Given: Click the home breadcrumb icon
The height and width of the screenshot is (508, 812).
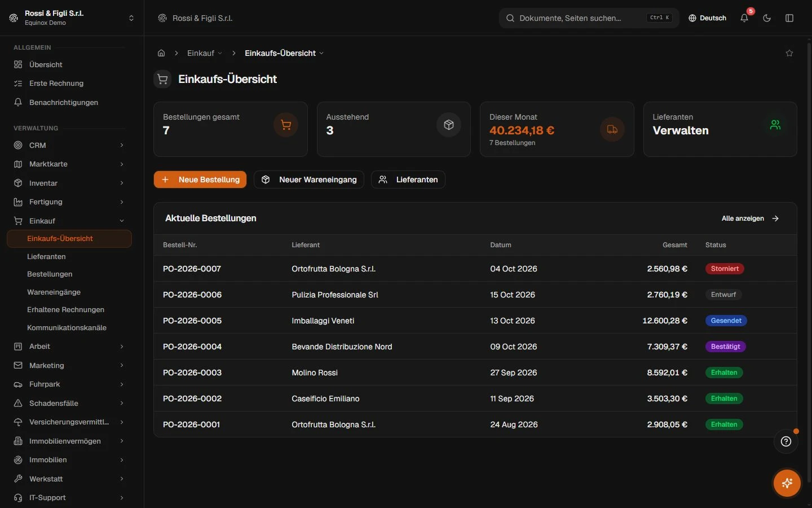Looking at the screenshot, I should (x=161, y=53).
